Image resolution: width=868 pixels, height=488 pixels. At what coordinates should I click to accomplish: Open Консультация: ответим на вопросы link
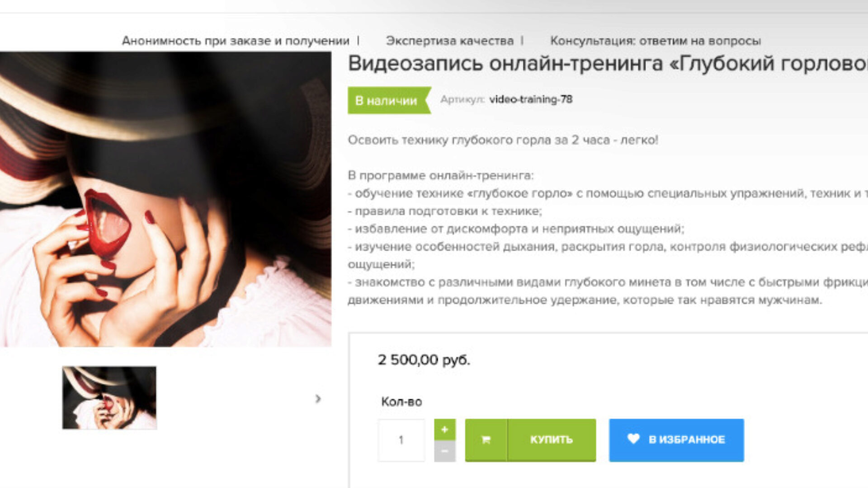[x=656, y=41]
